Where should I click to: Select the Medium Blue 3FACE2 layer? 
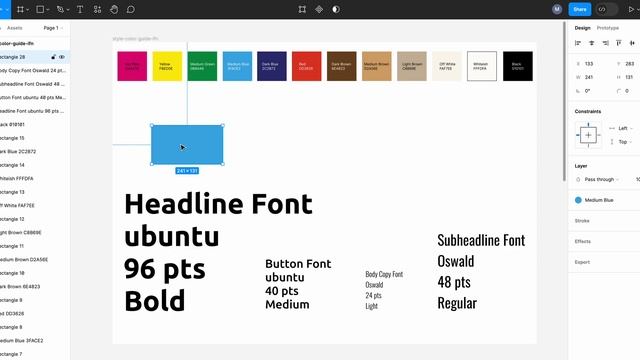35,340
